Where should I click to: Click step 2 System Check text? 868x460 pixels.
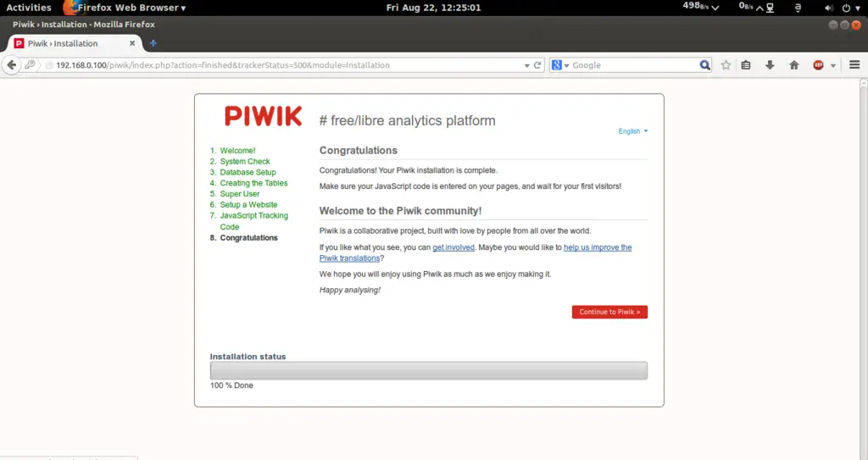[245, 162]
